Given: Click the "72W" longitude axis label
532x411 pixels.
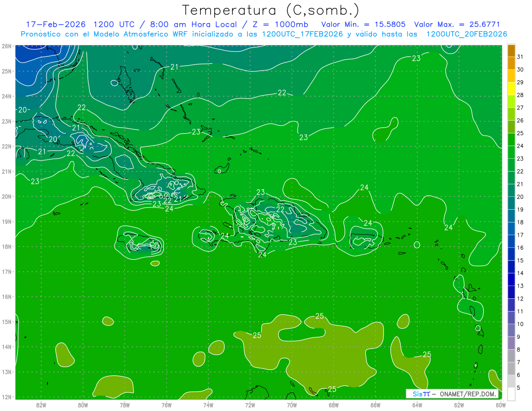Looking at the screenshot, I should point(250,405).
